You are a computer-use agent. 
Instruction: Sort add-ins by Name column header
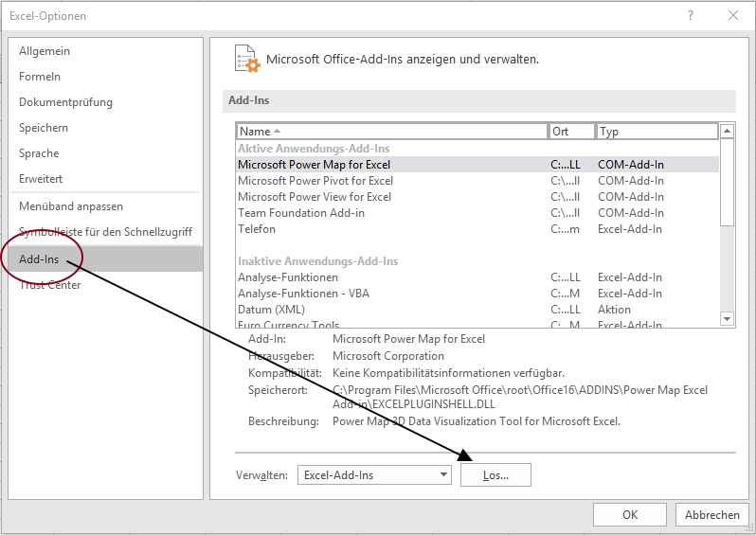click(x=392, y=131)
